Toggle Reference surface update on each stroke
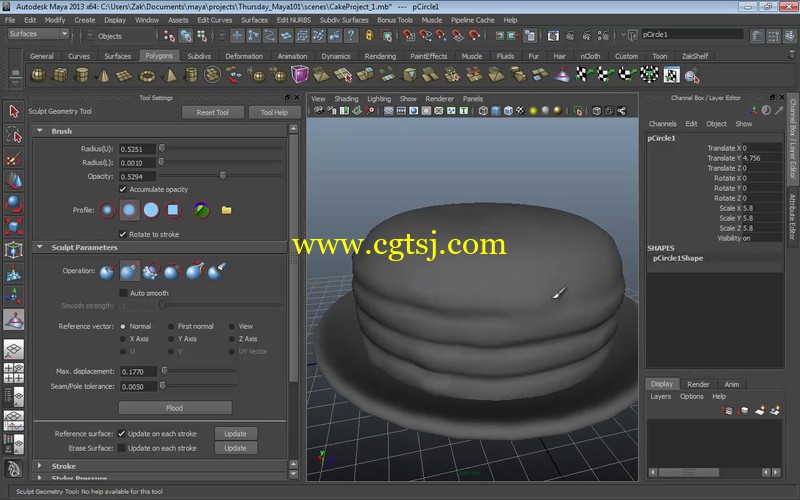 (121, 434)
